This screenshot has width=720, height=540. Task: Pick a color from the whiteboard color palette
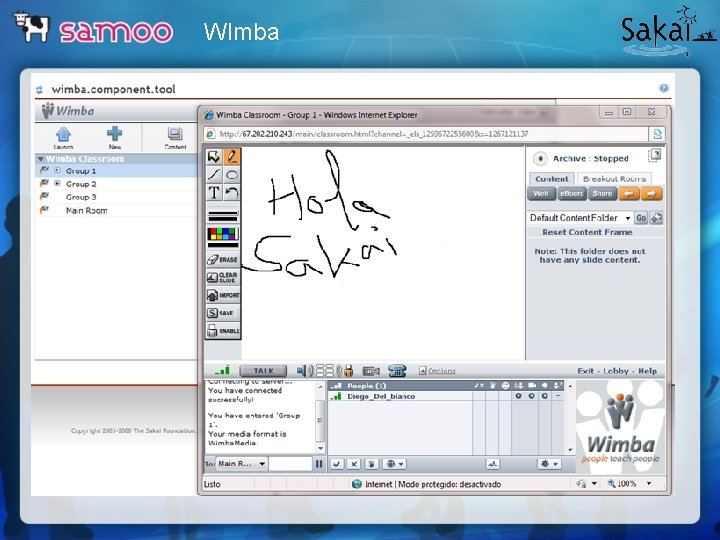click(x=223, y=234)
